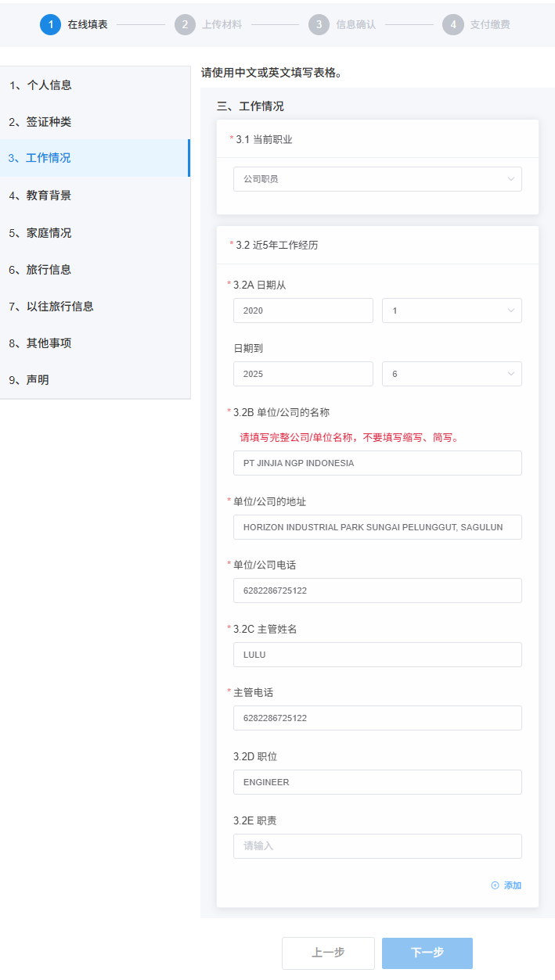Click the 添加 plus icon

tap(495, 885)
